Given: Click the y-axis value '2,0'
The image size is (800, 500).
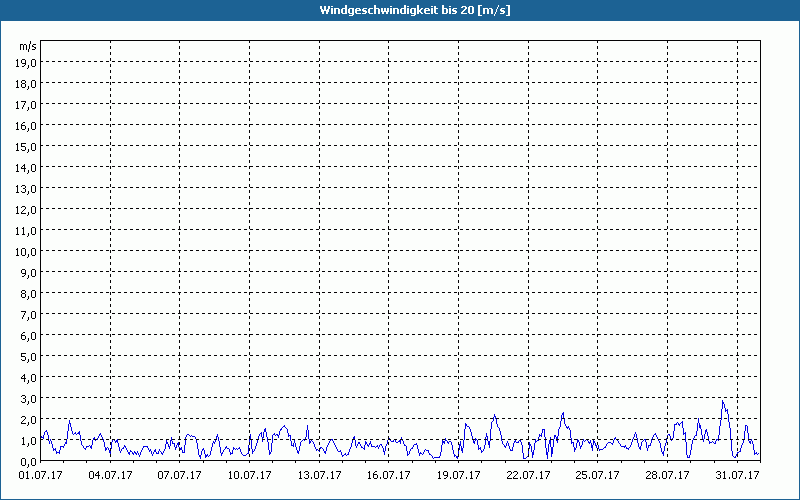Looking at the screenshot, I should click(x=29, y=420).
